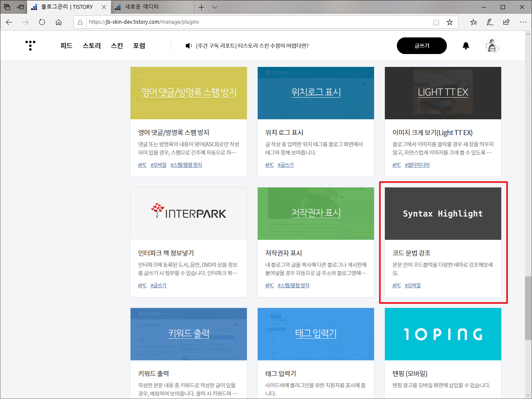
Task: Click the 저작권자 표시 card title
Action: coord(283,253)
